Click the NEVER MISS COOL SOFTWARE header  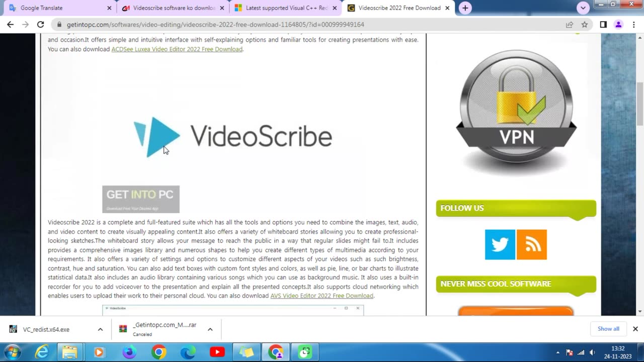pyautogui.click(x=516, y=284)
